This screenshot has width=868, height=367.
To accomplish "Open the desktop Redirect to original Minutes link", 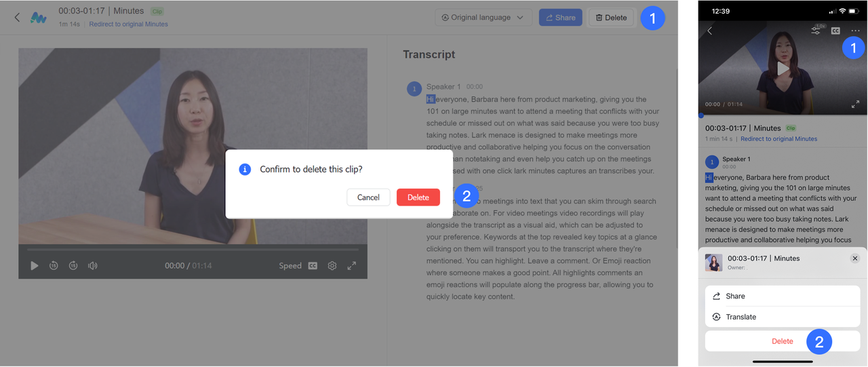I will (x=128, y=24).
